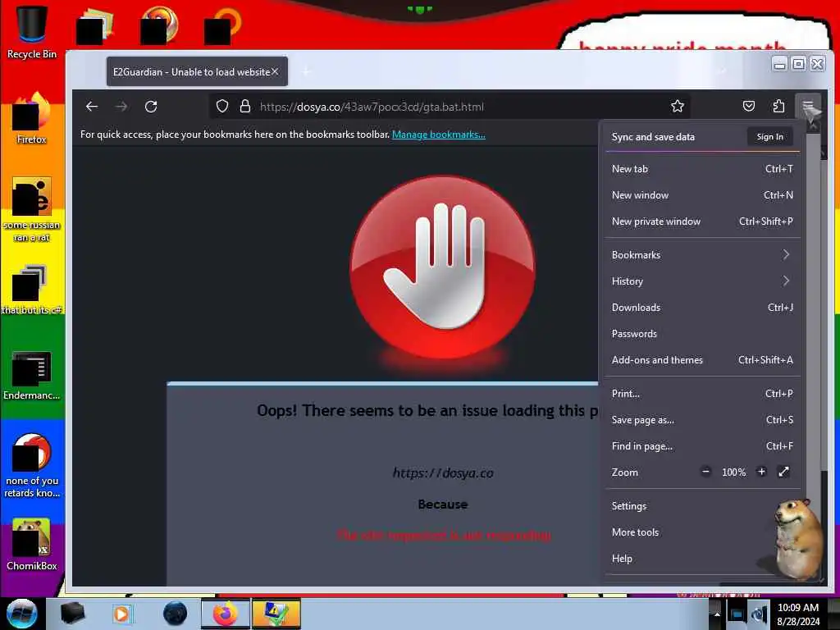The width and height of the screenshot is (840, 630).
Task: Open Add-ons and themes
Action: pos(702,360)
